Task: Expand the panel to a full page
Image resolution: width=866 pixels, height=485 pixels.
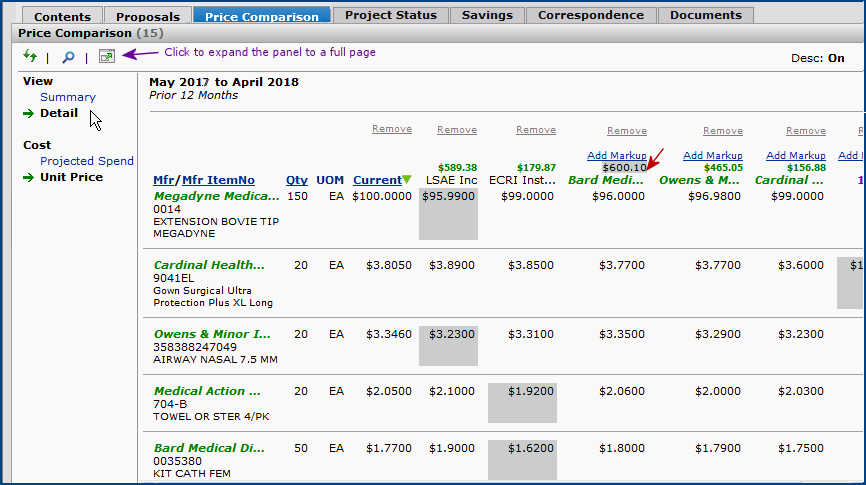Action: 106,57
